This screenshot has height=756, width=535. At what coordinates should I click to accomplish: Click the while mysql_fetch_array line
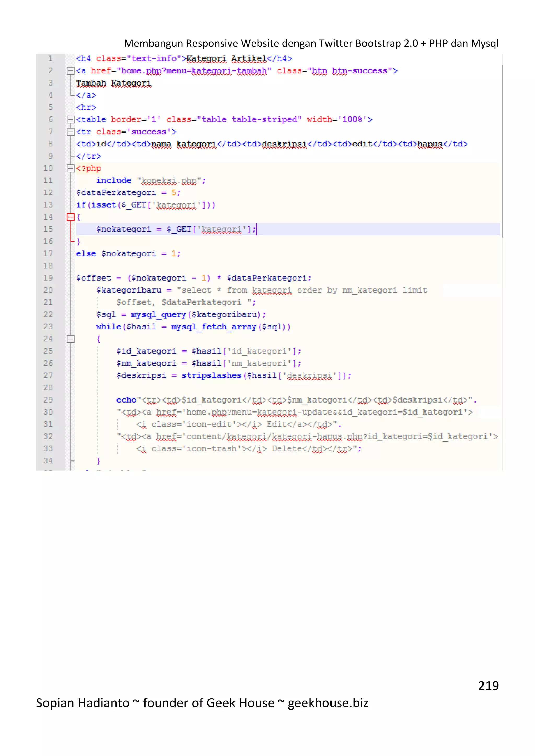coord(193,327)
